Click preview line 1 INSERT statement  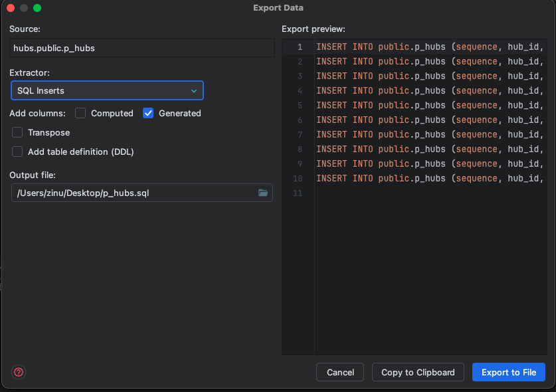[430, 47]
